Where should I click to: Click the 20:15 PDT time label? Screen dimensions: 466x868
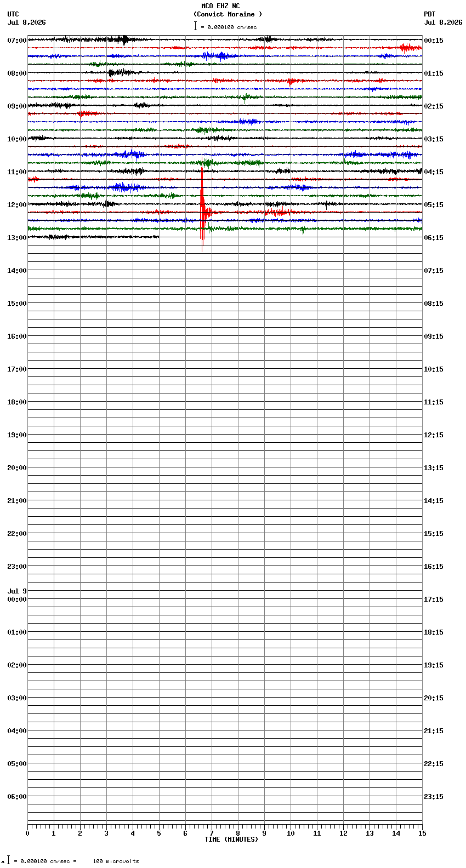click(x=433, y=698)
